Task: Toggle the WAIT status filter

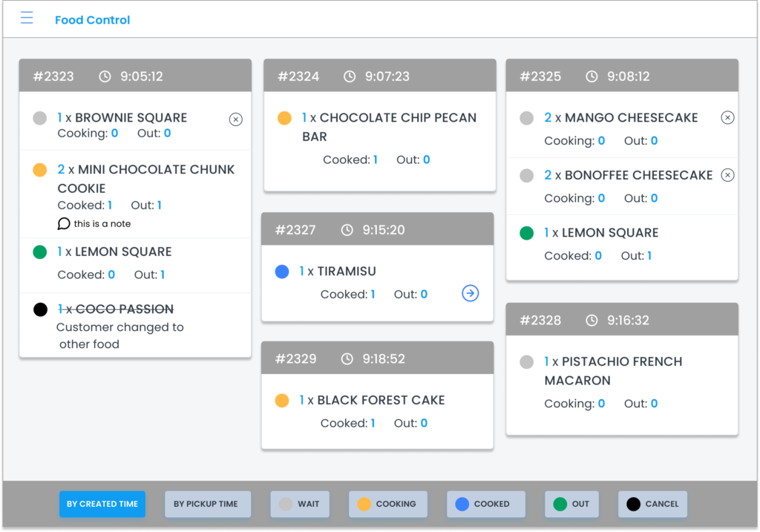Action: tap(300, 504)
